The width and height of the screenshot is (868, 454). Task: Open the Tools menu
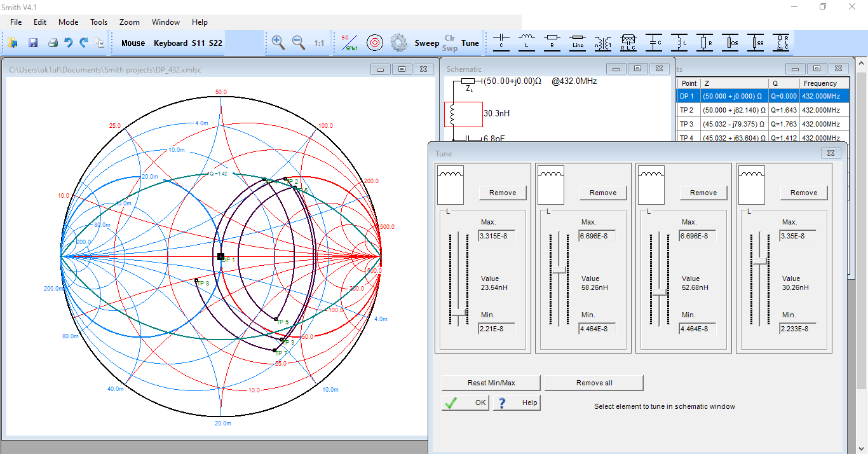(98, 22)
